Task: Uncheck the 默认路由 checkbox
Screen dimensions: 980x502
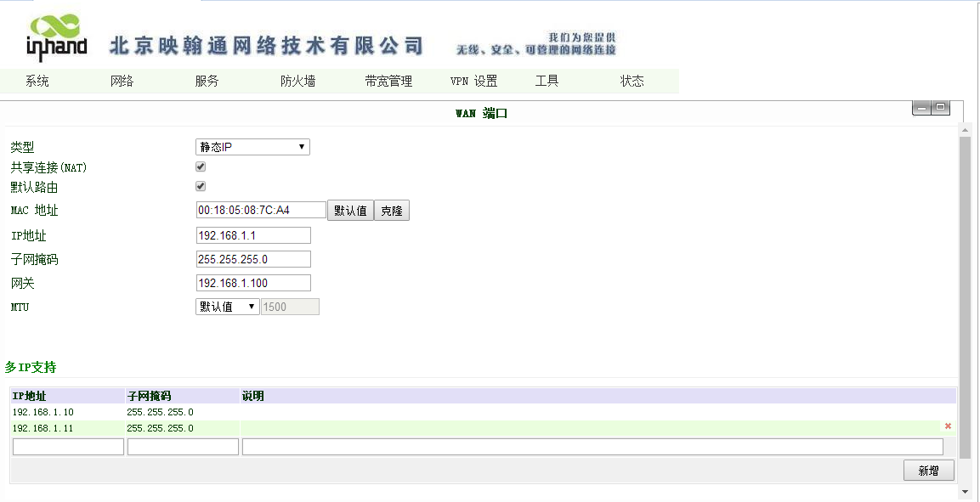Action: pos(201,186)
